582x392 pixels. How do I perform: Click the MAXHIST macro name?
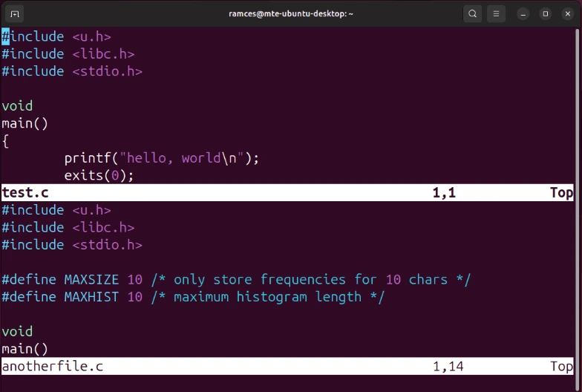tap(92, 297)
